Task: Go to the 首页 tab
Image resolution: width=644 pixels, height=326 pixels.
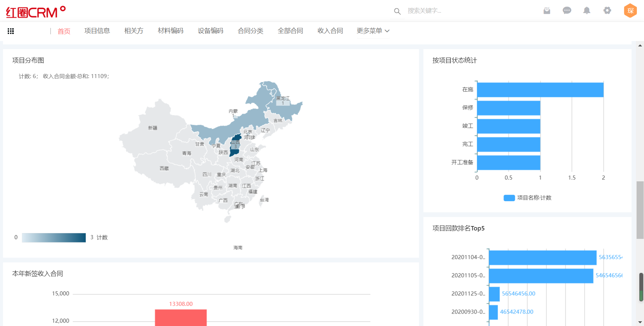Action: (x=64, y=31)
